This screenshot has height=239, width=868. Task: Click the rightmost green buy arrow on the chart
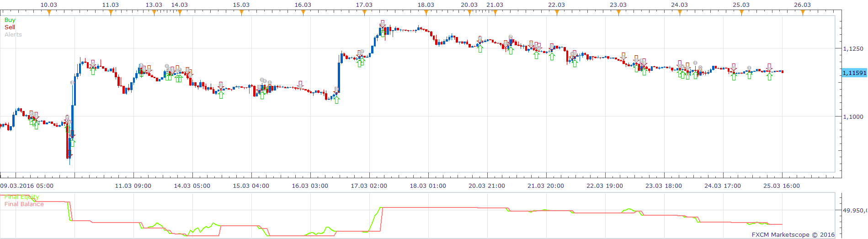[770, 77]
